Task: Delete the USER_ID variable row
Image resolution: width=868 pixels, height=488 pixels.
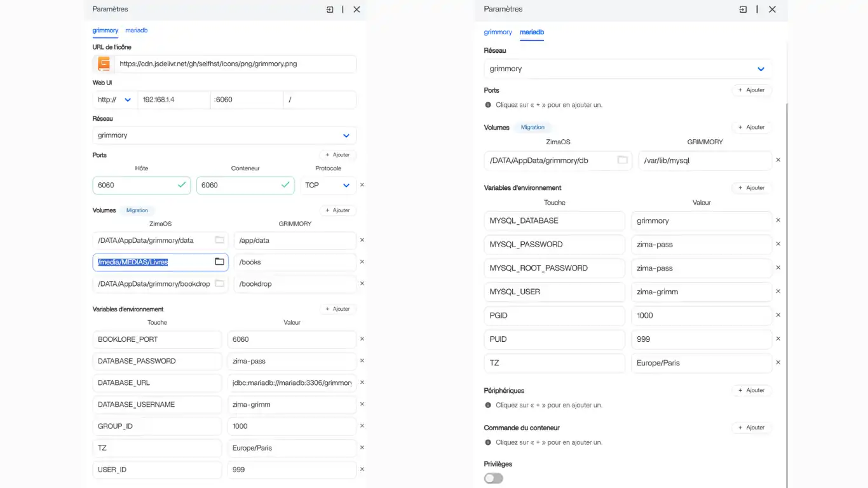Action: point(362,469)
